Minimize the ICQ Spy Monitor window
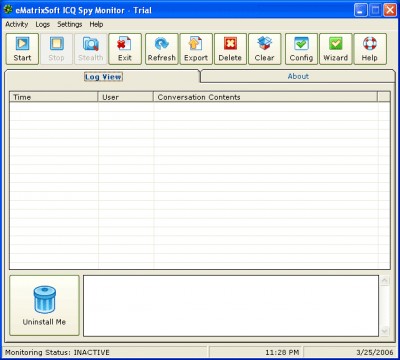Image resolution: width=400 pixels, height=360 pixels. 361,10
